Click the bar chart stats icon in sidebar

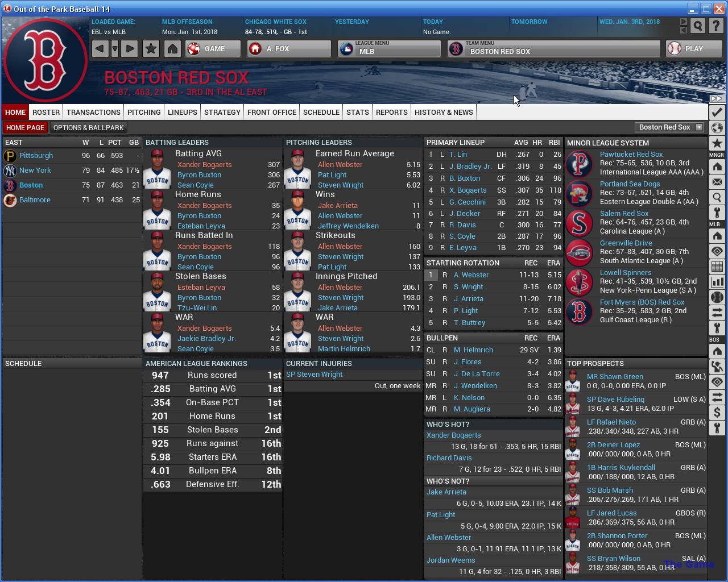coord(717,282)
